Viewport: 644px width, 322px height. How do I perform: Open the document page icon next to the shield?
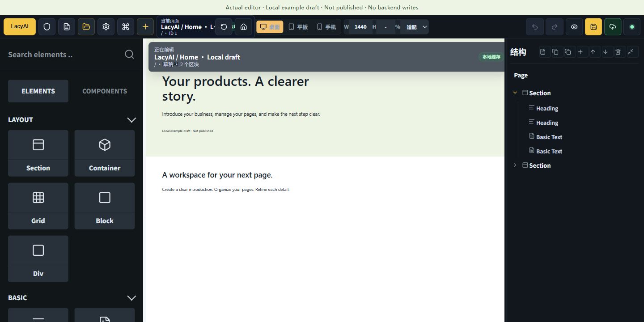(x=67, y=27)
